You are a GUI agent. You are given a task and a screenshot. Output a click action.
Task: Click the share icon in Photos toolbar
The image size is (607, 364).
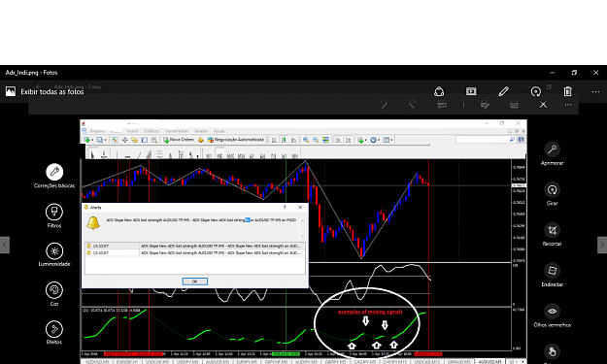pos(439,91)
